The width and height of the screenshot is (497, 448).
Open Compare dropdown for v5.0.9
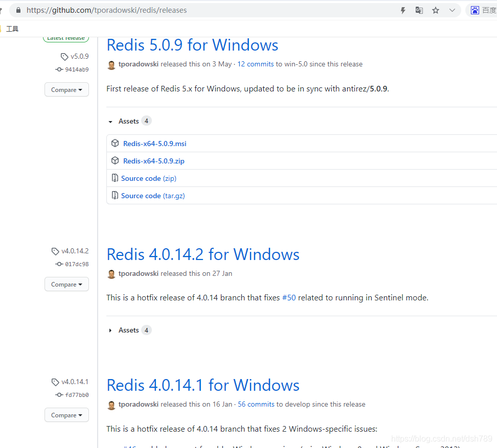pos(66,89)
